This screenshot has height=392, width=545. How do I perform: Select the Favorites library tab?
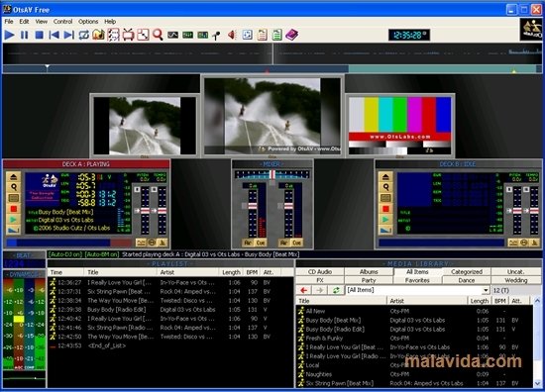pyautogui.click(x=417, y=280)
